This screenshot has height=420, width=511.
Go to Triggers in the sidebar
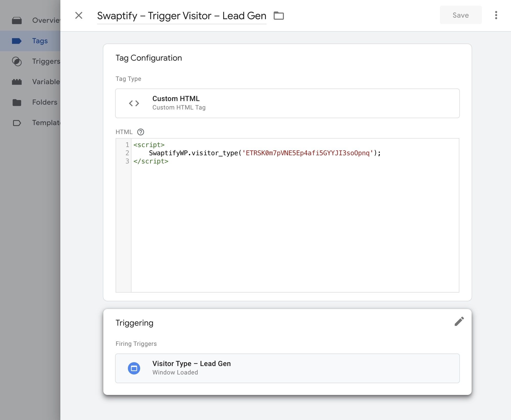coord(46,61)
